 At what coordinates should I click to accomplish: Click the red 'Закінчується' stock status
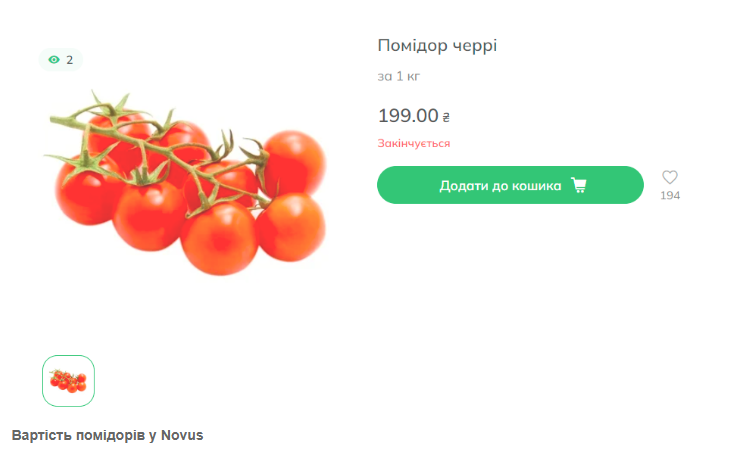pyautogui.click(x=414, y=143)
